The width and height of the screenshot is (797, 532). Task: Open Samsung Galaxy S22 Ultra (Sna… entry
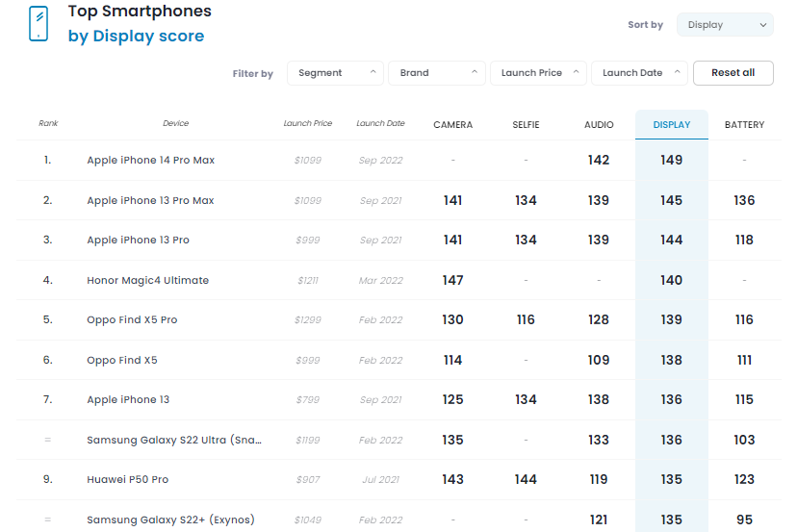[x=174, y=440]
